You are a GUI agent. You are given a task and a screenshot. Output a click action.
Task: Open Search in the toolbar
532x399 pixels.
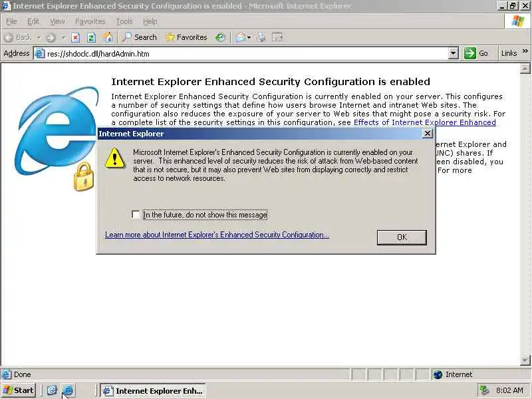[140, 37]
